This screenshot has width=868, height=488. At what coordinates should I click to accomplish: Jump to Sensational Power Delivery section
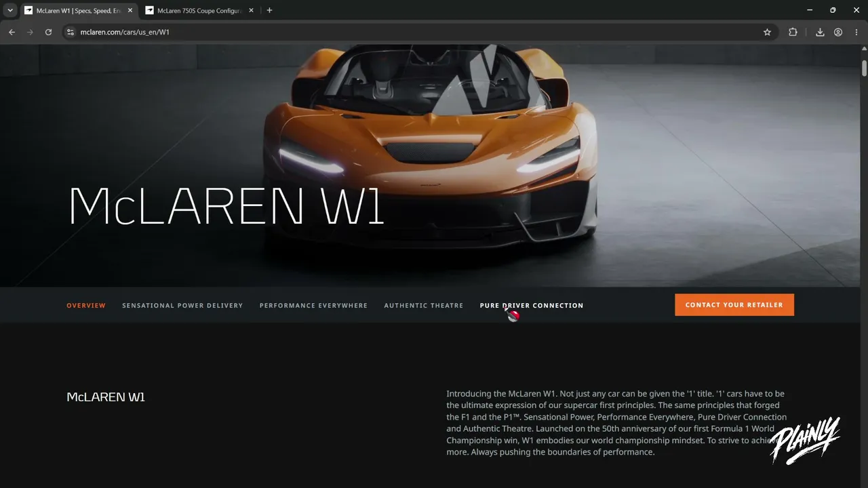[x=182, y=306]
